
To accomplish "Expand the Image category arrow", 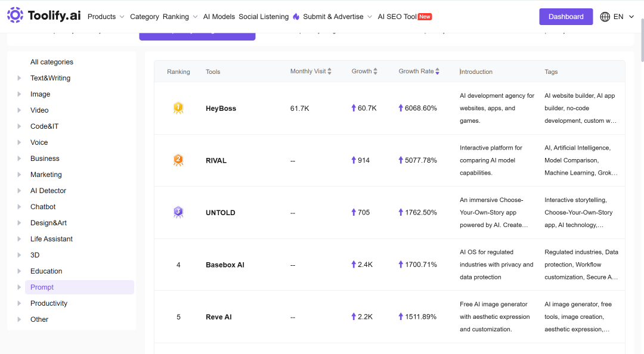I will (x=19, y=94).
